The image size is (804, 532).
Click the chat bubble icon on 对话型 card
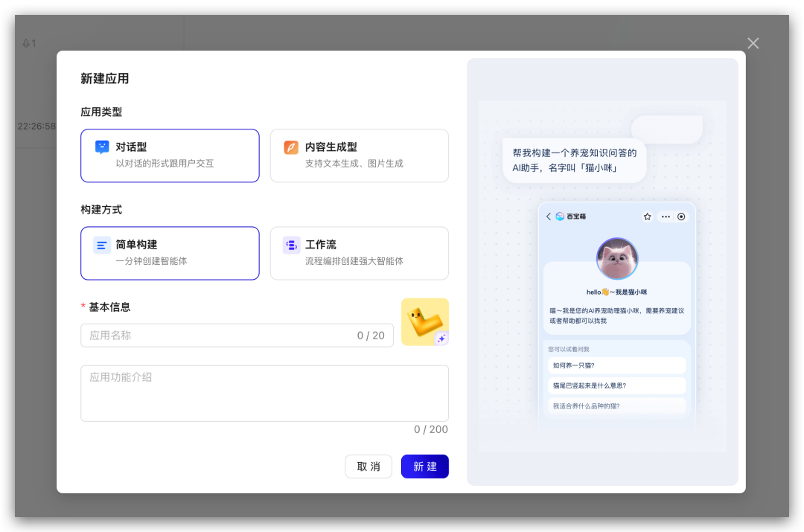tap(100, 147)
